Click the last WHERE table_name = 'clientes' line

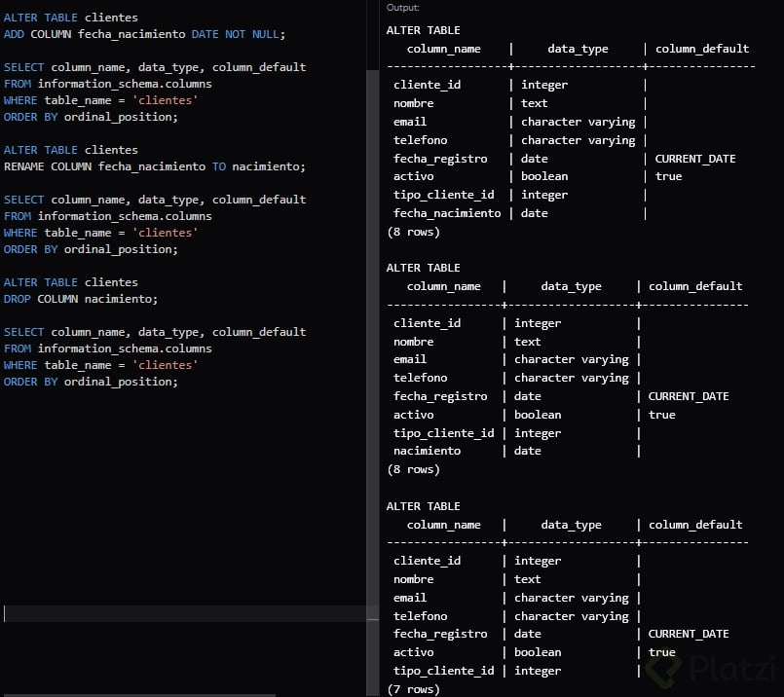point(100,365)
